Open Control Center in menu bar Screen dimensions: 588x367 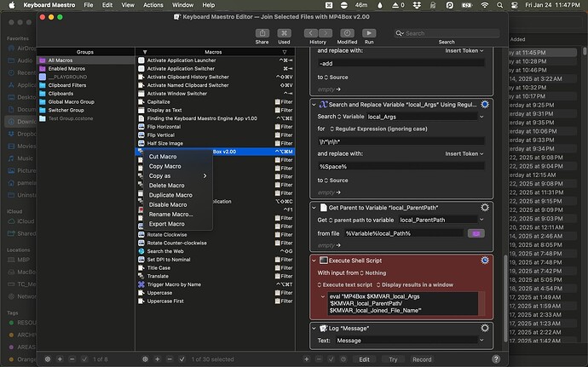click(x=515, y=5)
